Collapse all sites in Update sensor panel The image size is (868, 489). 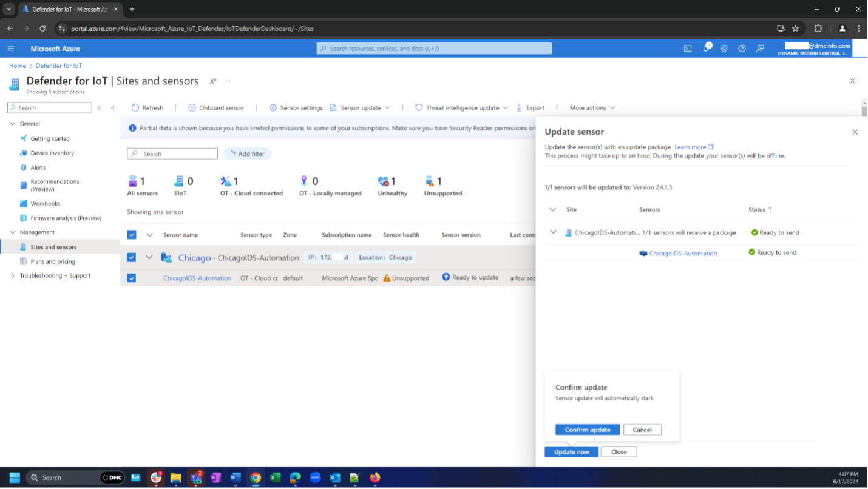coord(552,209)
